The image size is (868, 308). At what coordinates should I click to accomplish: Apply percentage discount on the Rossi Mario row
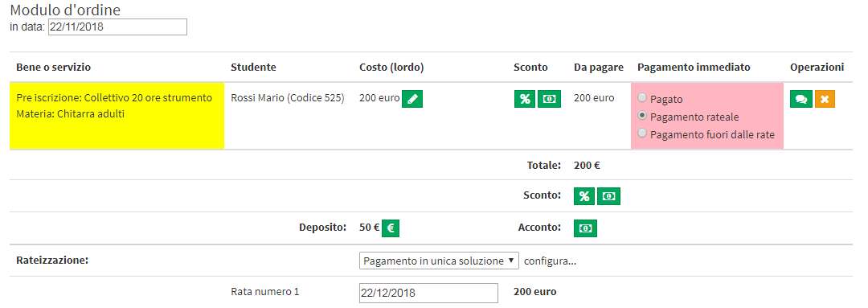pos(525,99)
